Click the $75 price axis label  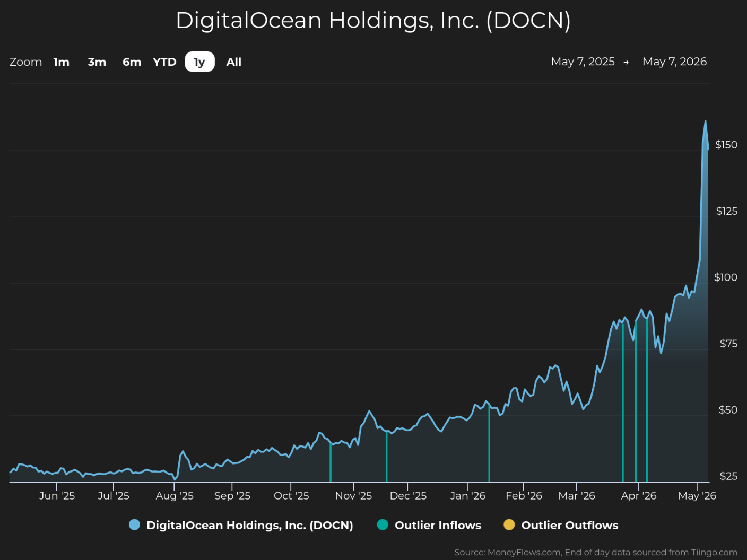tap(728, 344)
